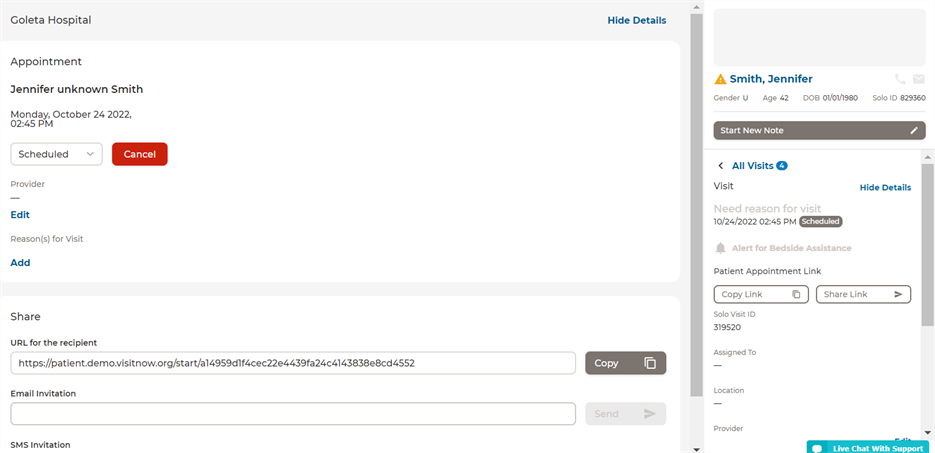Screen dimensions: 935x453
Task: Copy the recipient URL with Copy button
Action: (x=625, y=363)
